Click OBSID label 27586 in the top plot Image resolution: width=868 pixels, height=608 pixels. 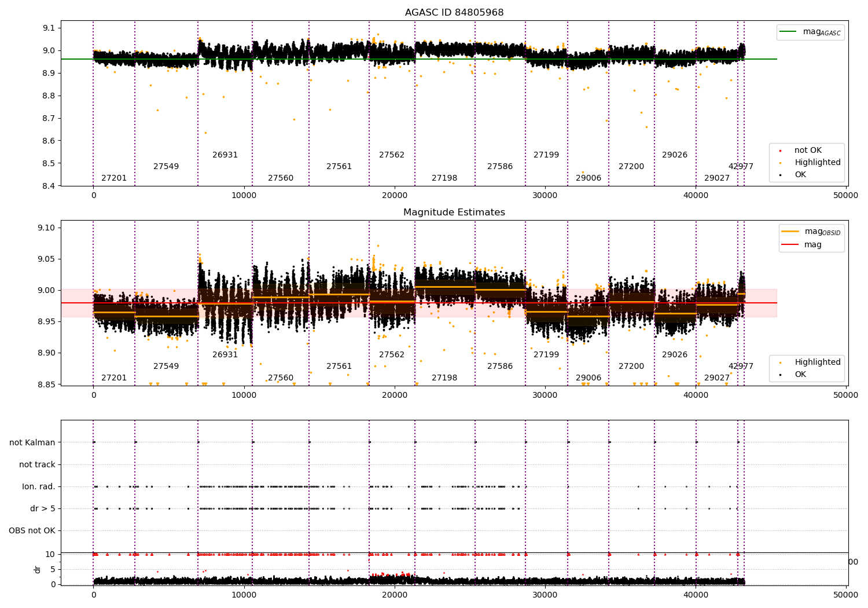[500, 167]
